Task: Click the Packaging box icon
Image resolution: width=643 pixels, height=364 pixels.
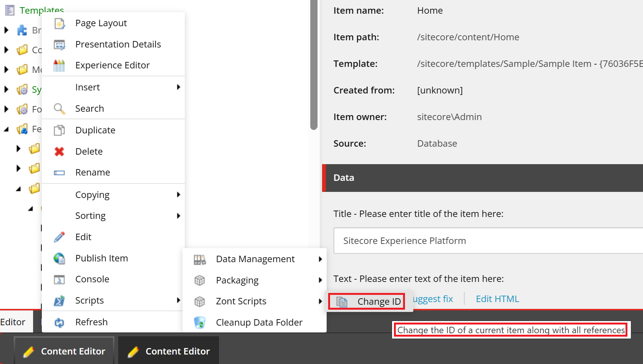Action: pyautogui.click(x=200, y=280)
